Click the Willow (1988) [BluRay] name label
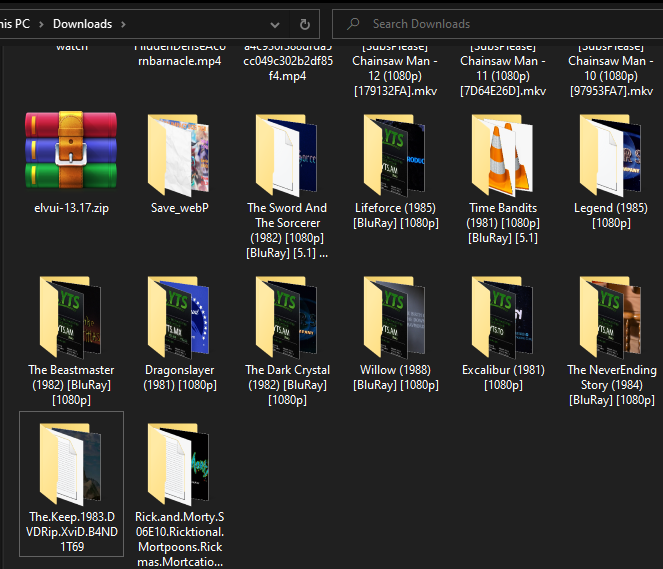The image size is (663, 569). click(396, 378)
